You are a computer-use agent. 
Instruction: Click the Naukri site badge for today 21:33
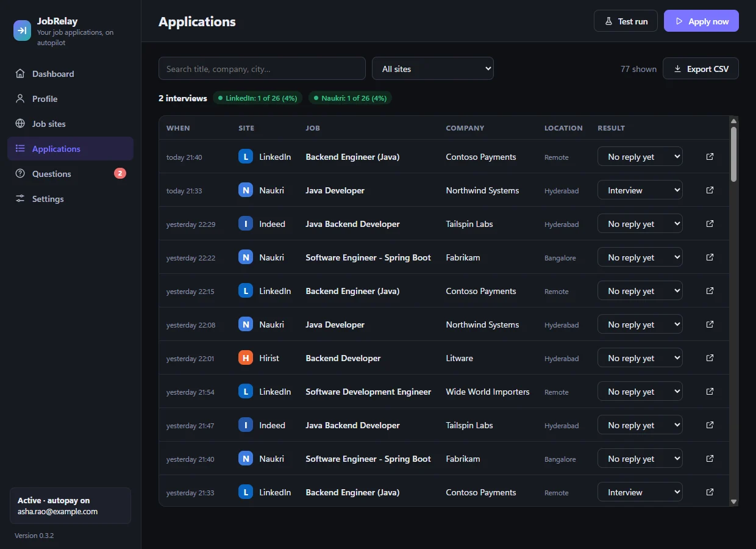246,190
